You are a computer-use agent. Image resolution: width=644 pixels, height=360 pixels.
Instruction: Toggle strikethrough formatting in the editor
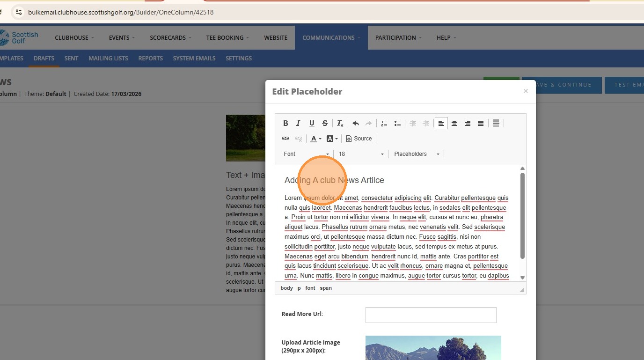click(x=325, y=124)
